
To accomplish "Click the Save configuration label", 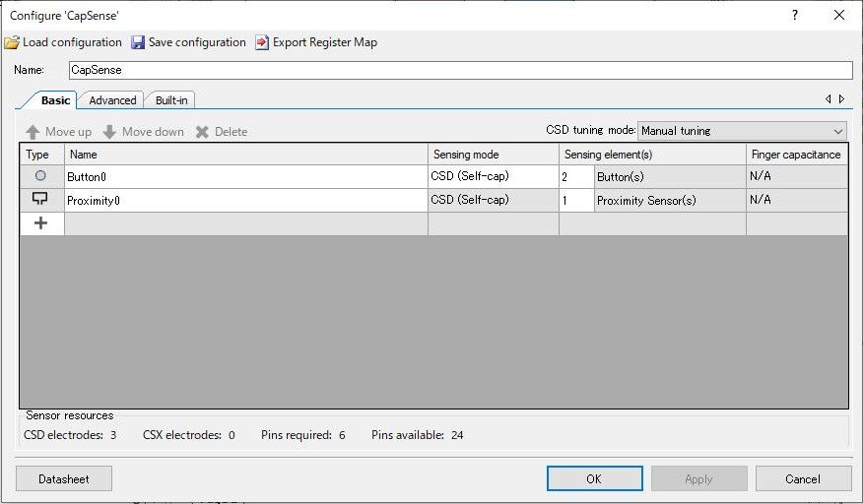I will click(x=197, y=42).
